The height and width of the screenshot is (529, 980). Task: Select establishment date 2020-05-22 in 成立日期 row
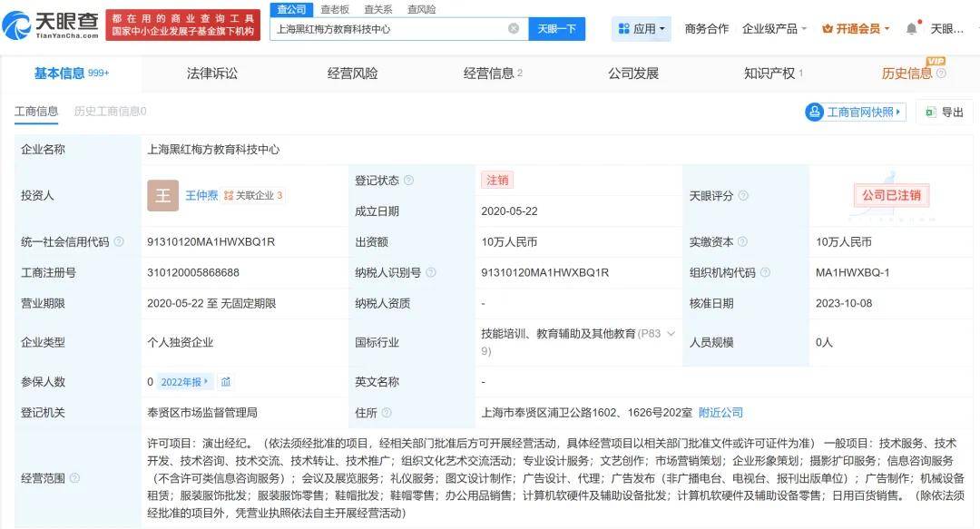click(509, 211)
